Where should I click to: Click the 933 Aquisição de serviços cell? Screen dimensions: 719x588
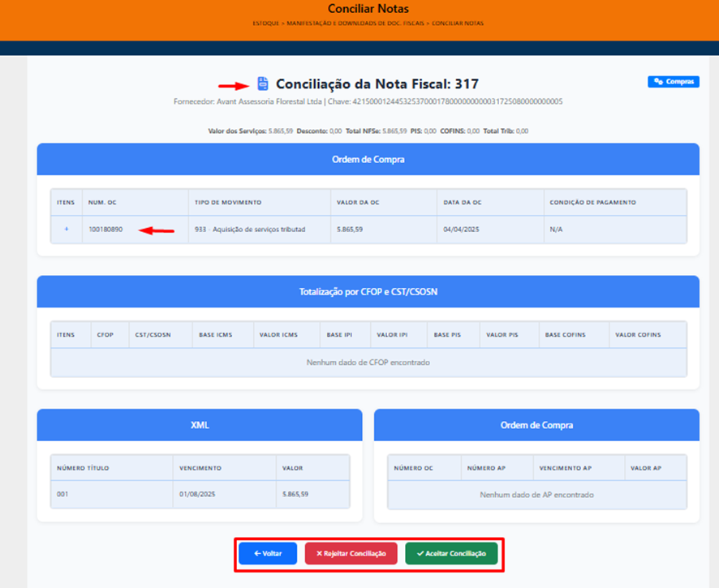(250, 230)
